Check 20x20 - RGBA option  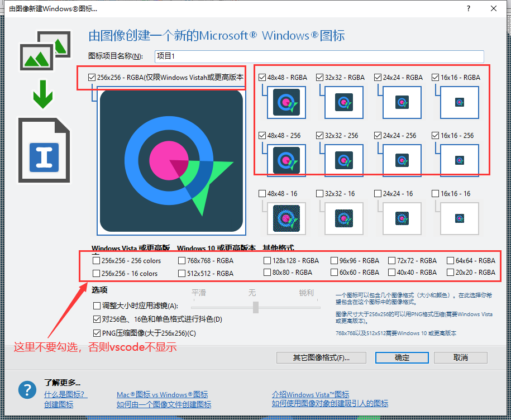450,272
